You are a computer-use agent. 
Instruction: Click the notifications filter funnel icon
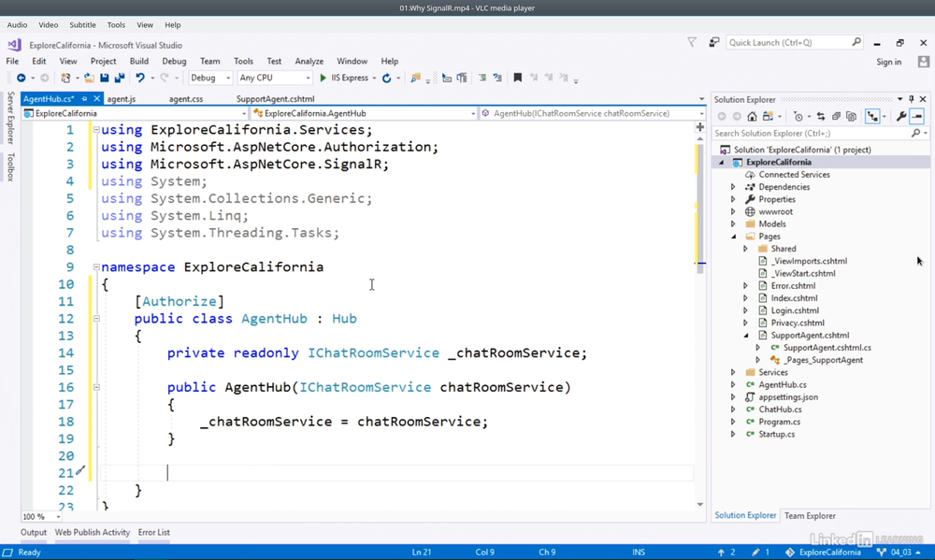692,42
